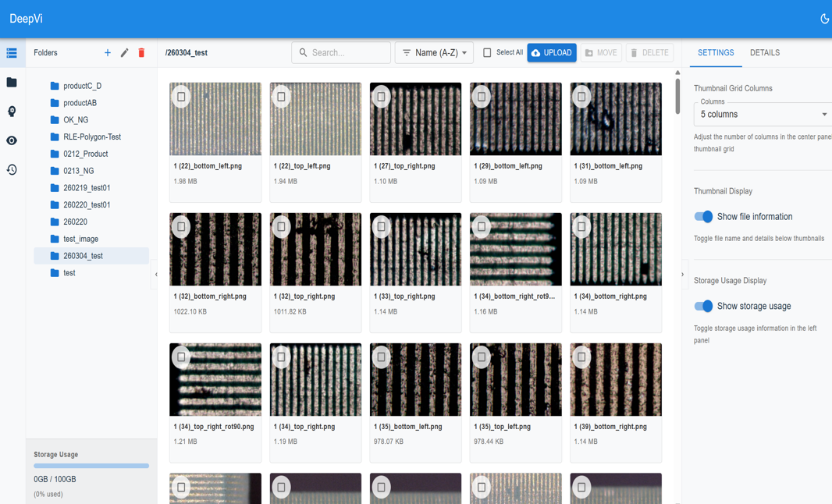Open the history icon in left sidebar
The height and width of the screenshot is (504, 832).
pos(12,169)
